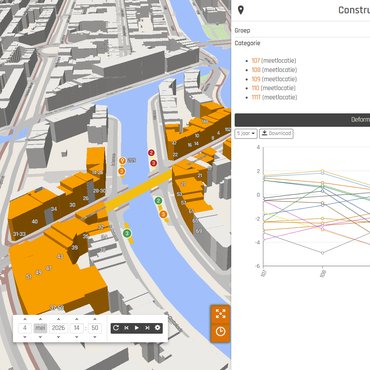
Task: Open the '5 jaar' period dropdown
Action: tap(246, 133)
